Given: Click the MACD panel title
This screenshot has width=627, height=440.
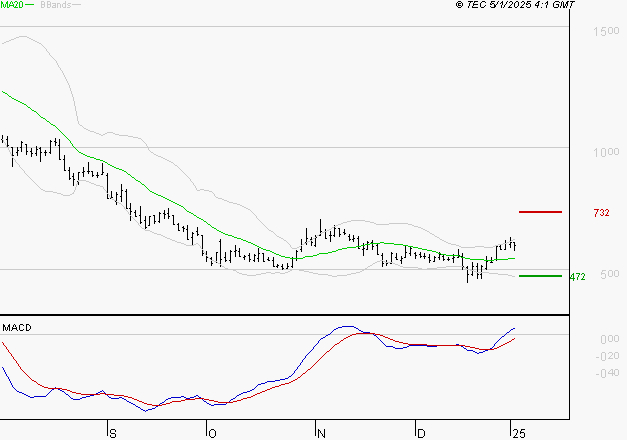Looking at the screenshot, I should coord(17,328).
